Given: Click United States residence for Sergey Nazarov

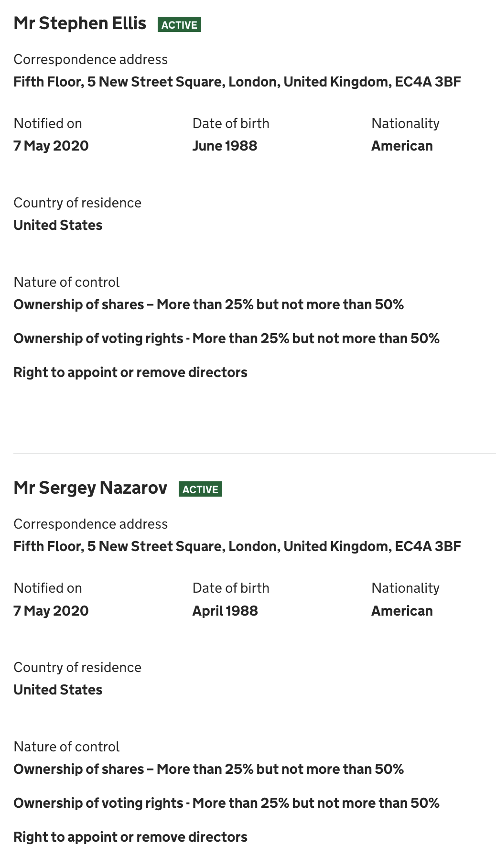Looking at the screenshot, I should [58, 690].
